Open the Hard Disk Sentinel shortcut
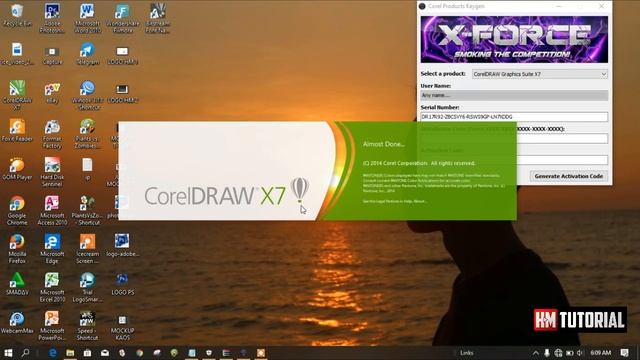Image resolution: width=640 pixels, height=360 pixels. [x=52, y=172]
